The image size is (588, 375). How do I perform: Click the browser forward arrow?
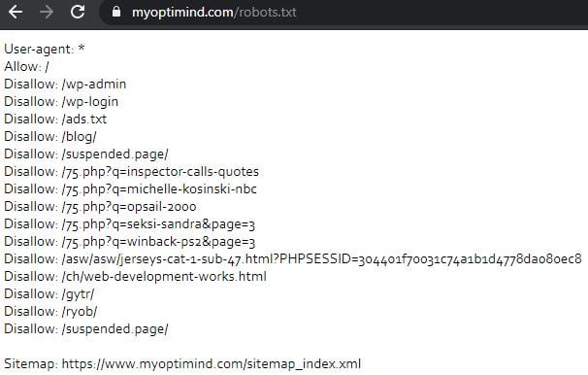[47, 12]
